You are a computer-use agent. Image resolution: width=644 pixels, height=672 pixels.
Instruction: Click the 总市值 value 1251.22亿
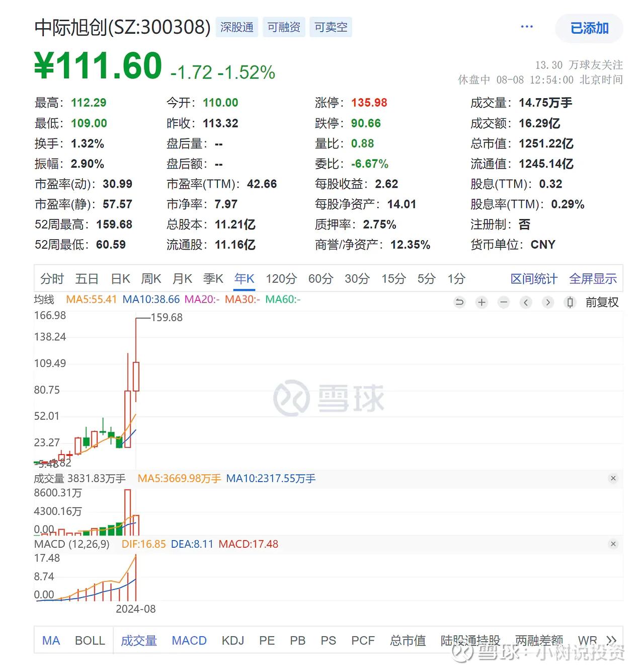click(546, 143)
